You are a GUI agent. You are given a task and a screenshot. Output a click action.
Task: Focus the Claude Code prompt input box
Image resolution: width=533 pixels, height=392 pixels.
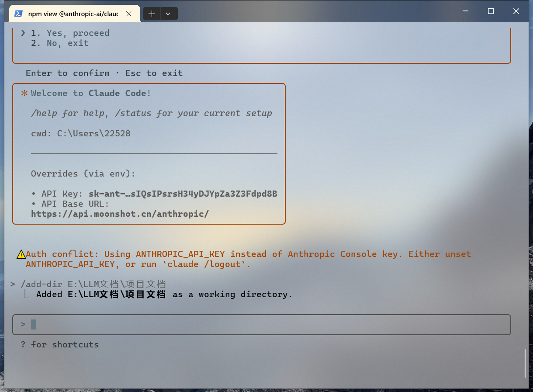(262, 324)
